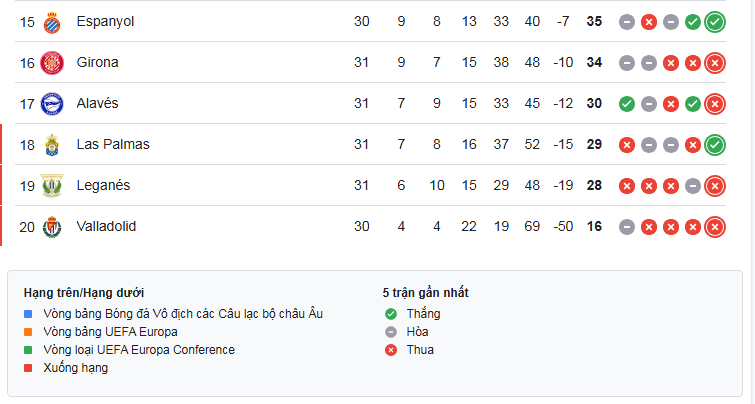Click Girona's outlined latest loss icon
Screen dimensions: 755x404
[715, 63]
